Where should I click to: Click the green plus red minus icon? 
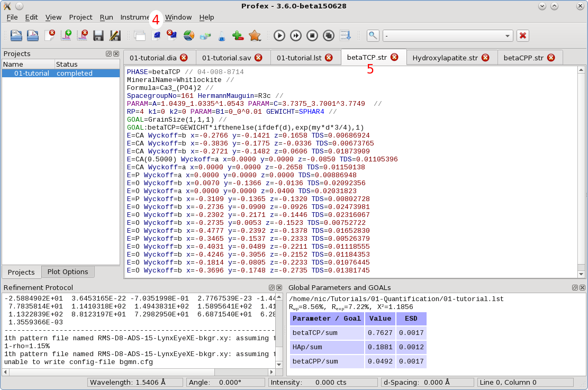[x=238, y=35]
